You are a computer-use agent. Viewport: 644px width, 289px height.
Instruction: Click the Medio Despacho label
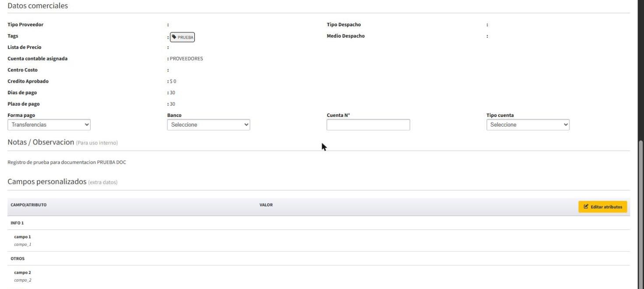[x=345, y=36]
